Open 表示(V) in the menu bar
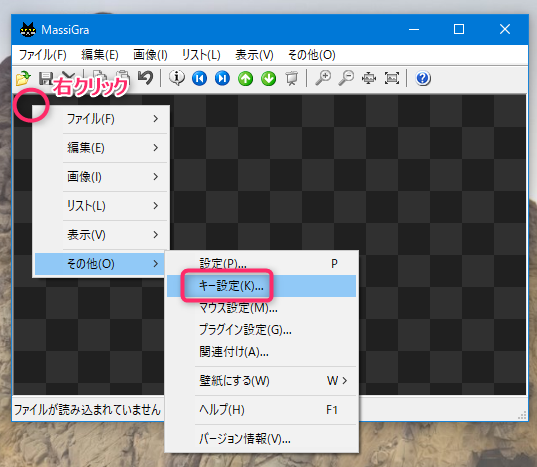The image size is (537, 467). click(x=254, y=55)
